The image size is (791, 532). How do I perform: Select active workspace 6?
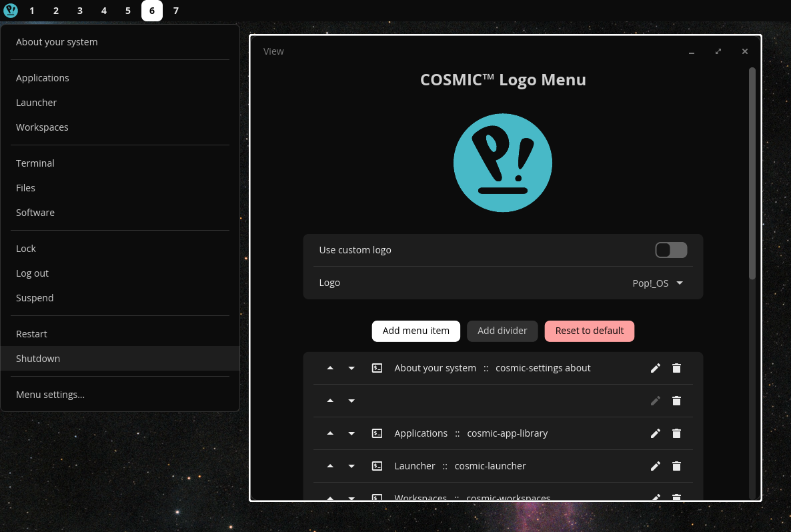(152, 11)
